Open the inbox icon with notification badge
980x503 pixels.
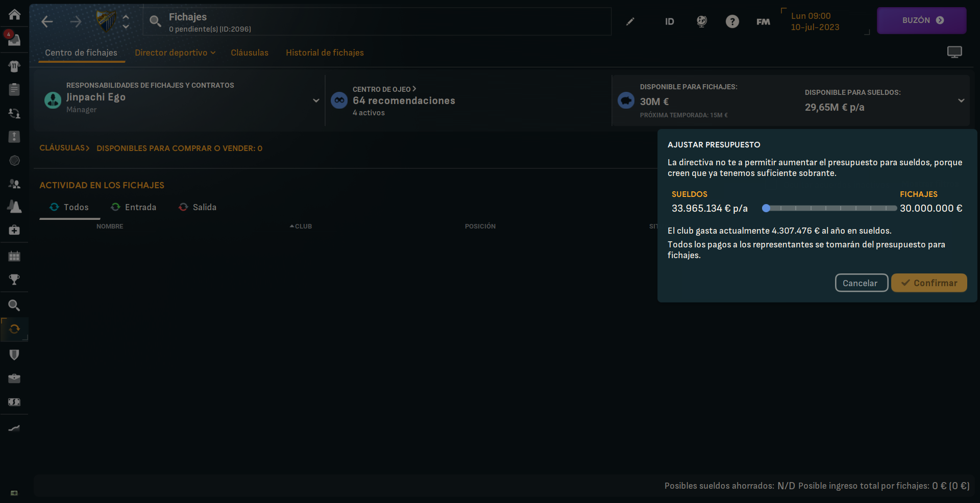click(14, 39)
